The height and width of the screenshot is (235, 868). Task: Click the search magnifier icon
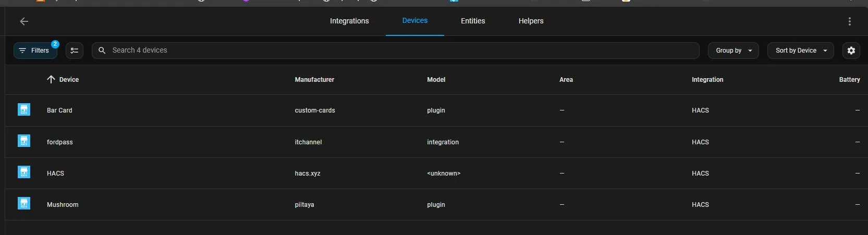tap(102, 51)
